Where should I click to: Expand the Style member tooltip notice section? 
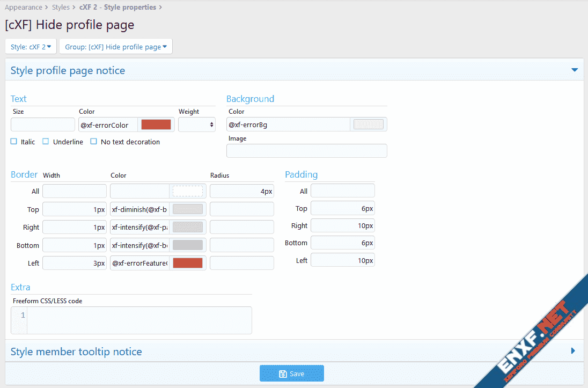pos(573,352)
